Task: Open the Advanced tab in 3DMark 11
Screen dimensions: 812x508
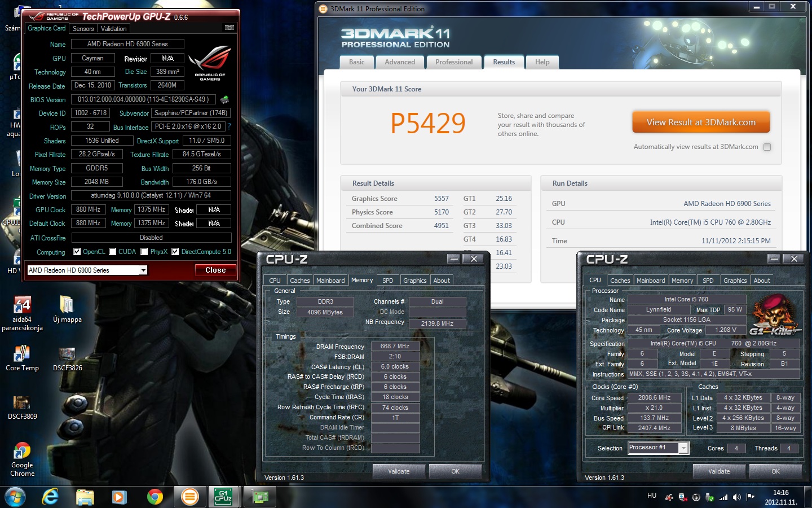Action: [x=400, y=62]
